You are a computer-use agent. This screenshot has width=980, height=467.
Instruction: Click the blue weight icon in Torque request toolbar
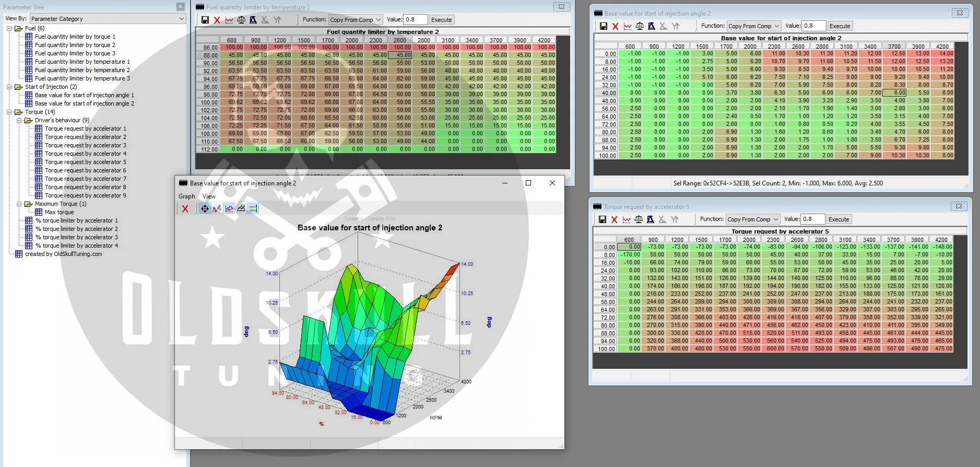click(x=650, y=219)
